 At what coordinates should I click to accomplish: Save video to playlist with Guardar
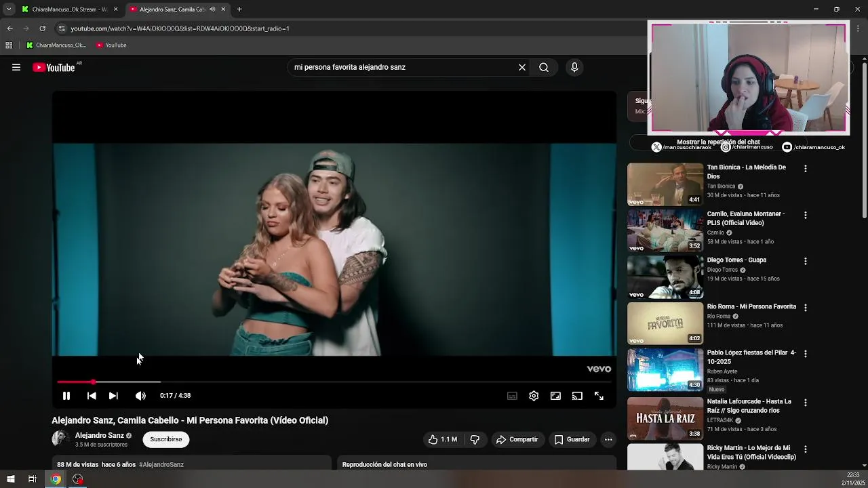[x=572, y=439]
